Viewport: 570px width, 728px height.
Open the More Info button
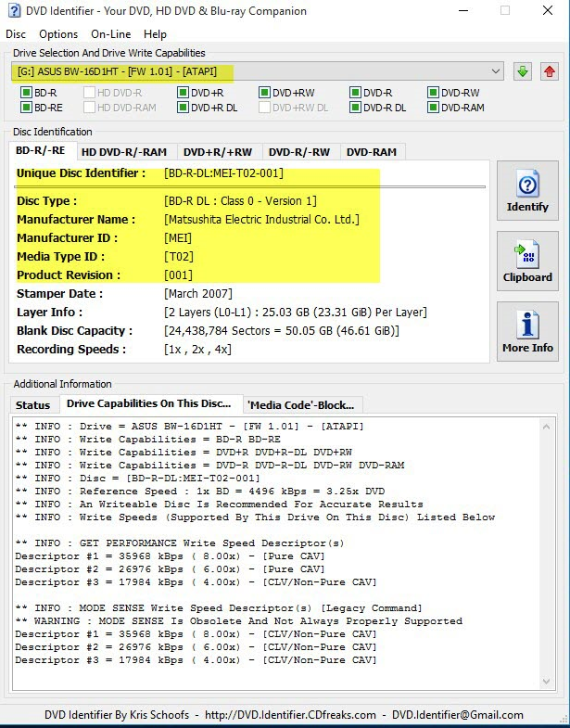click(x=527, y=331)
